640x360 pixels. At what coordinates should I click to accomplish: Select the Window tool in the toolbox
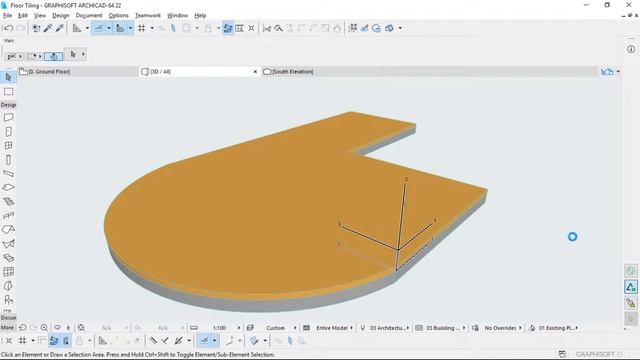click(8, 146)
